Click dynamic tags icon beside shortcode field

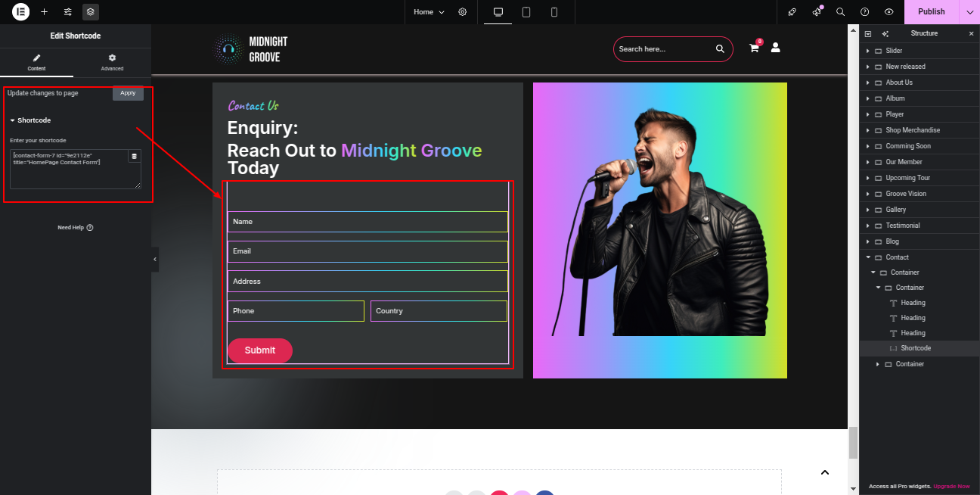pyautogui.click(x=135, y=156)
